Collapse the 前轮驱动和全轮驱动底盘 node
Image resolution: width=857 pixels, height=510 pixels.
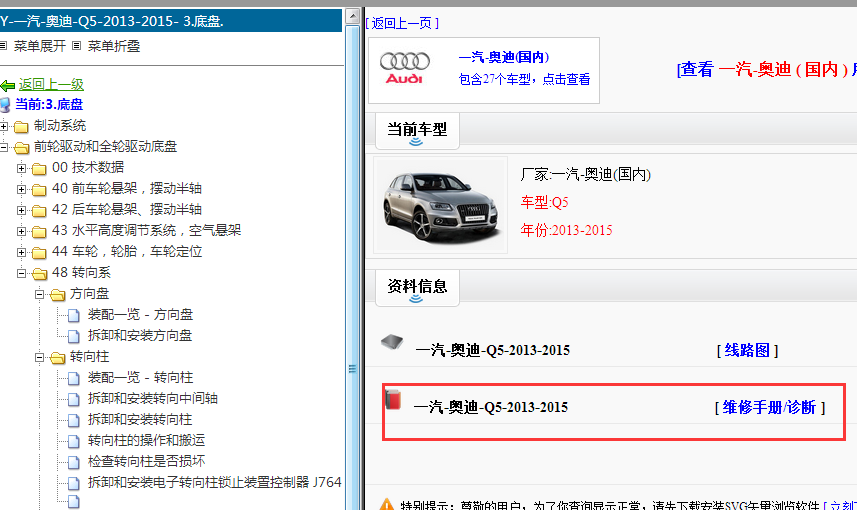tap(4, 147)
